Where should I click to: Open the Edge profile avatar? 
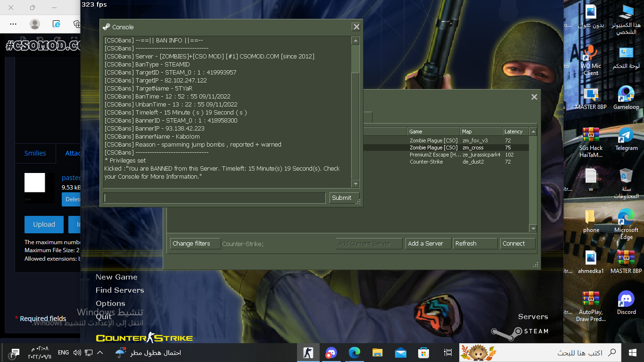pos(35,24)
